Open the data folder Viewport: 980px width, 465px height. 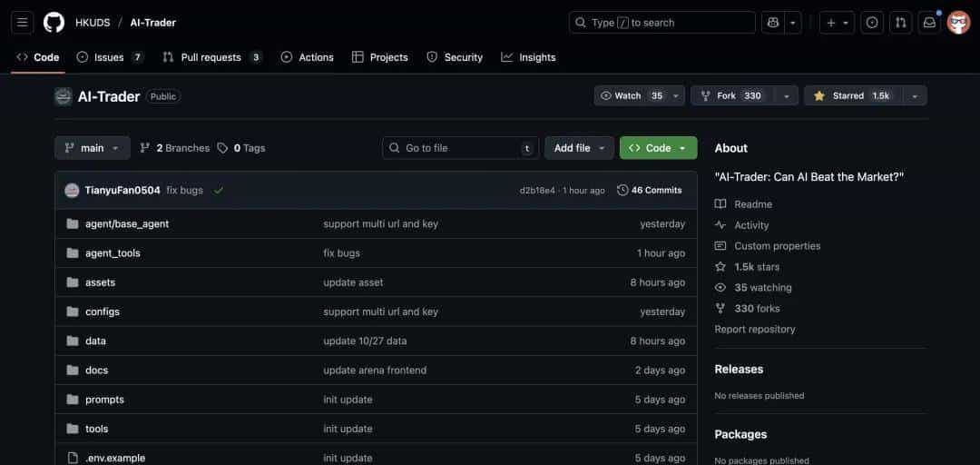click(95, 341)
